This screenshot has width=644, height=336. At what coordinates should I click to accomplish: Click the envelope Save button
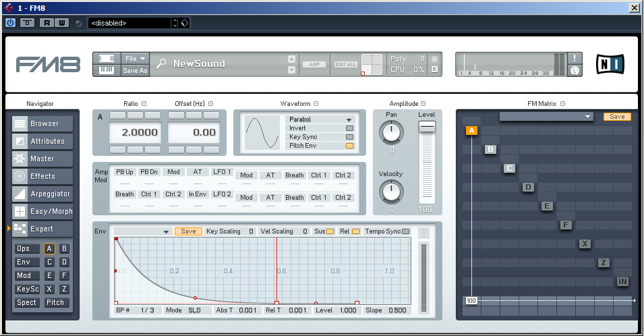189,231
